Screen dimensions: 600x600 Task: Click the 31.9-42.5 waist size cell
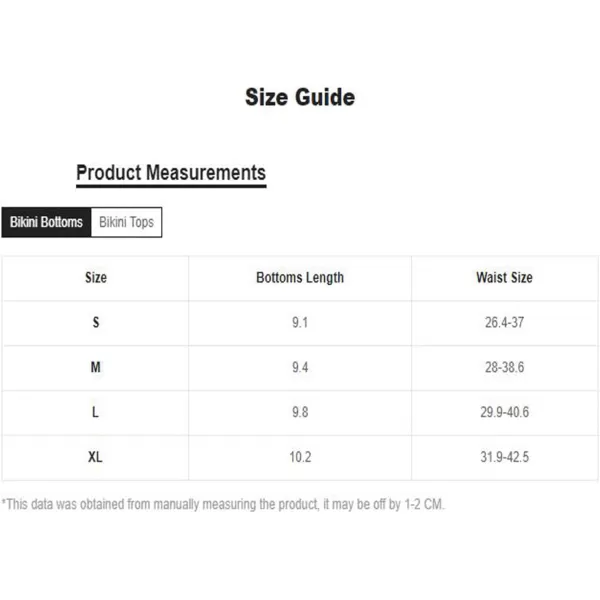coord(504,457)
